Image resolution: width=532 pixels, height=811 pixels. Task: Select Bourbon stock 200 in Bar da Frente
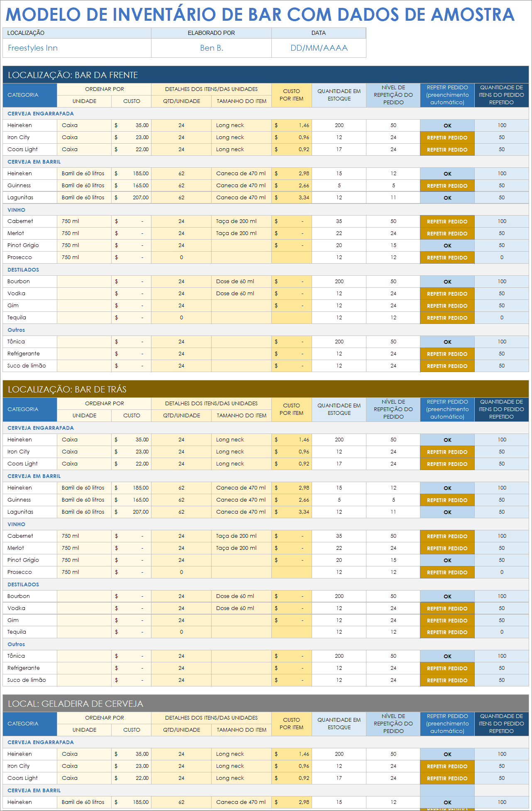(339, 282)
